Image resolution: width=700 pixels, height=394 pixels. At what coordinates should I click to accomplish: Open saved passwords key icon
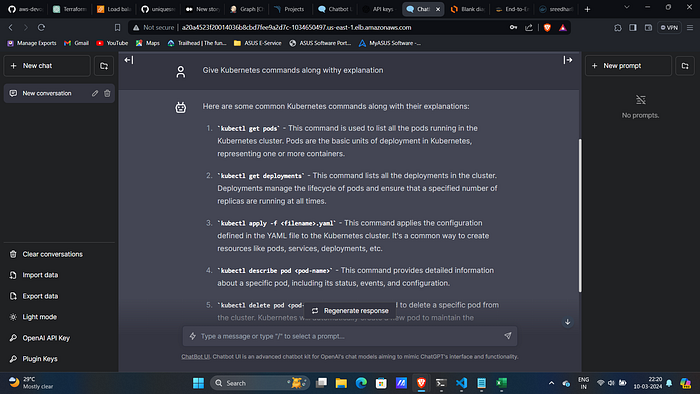coord(513,28)
